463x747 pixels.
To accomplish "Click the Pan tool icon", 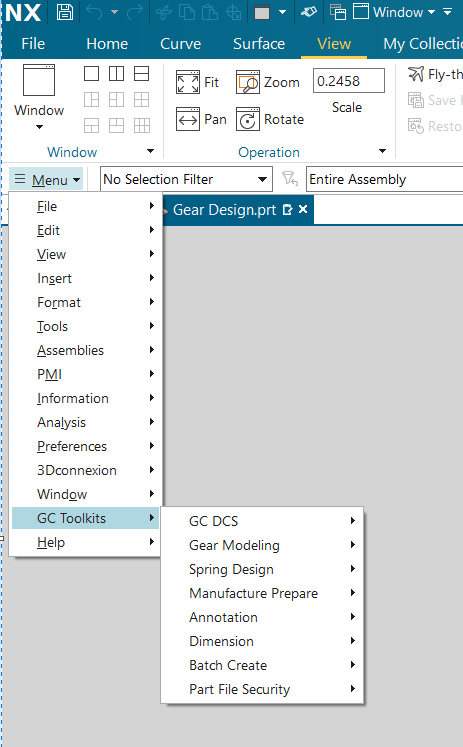I will coord(188,119).
